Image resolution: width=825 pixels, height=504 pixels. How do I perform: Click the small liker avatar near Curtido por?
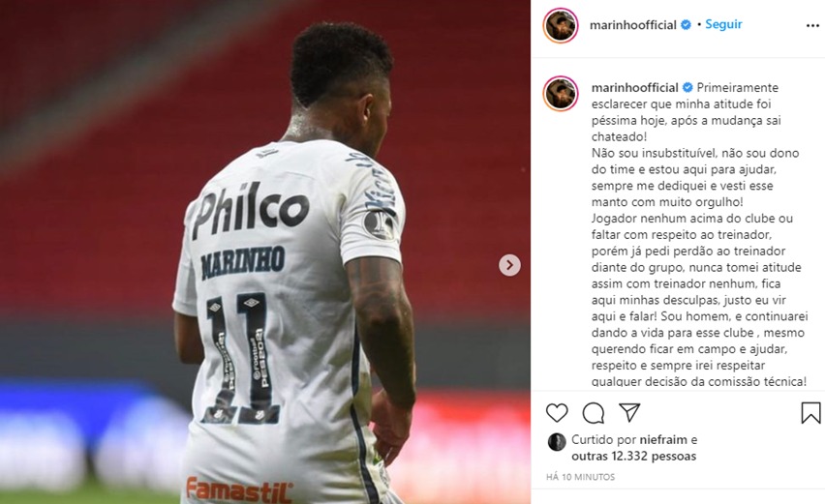(557, 442)
